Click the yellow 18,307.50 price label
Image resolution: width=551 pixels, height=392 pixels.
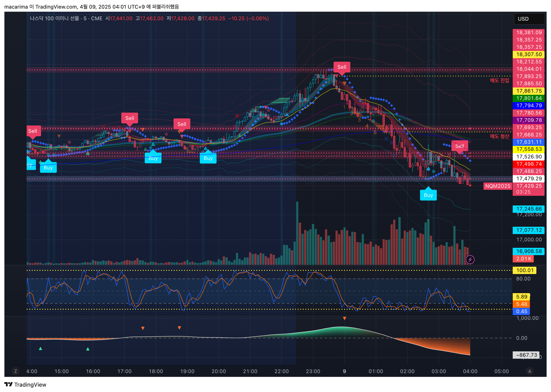click(x=529, y=54)
